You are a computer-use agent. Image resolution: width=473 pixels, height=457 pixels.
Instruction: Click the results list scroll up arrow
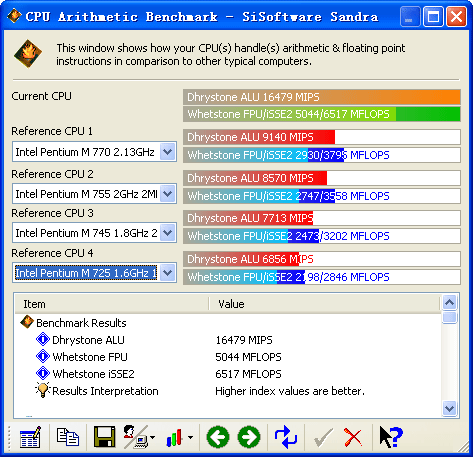tap(450, 303)
